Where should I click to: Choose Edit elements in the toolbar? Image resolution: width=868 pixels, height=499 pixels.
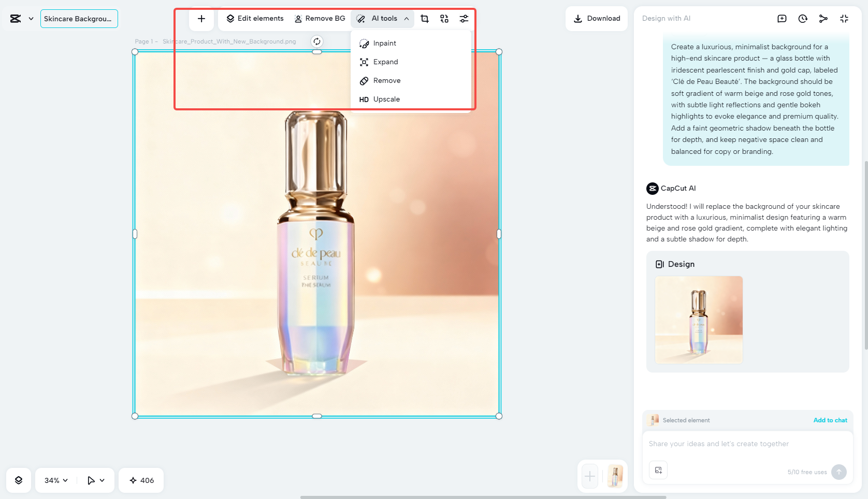(x=255, y=19)
